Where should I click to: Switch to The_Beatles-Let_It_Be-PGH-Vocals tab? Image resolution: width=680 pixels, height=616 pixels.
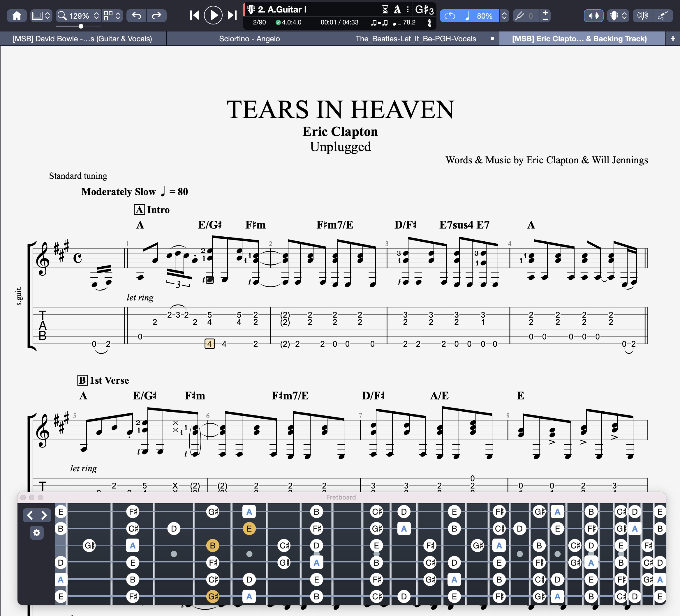[415, 38]
